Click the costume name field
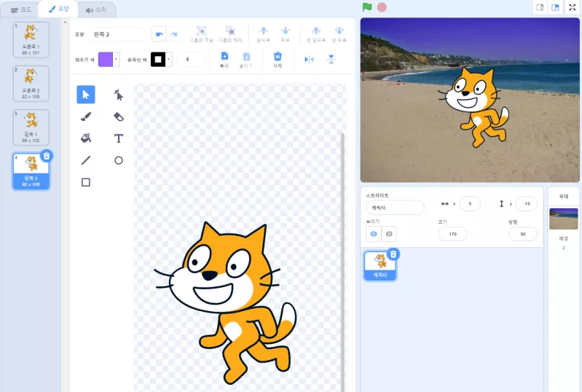 [x=117, y=34]
